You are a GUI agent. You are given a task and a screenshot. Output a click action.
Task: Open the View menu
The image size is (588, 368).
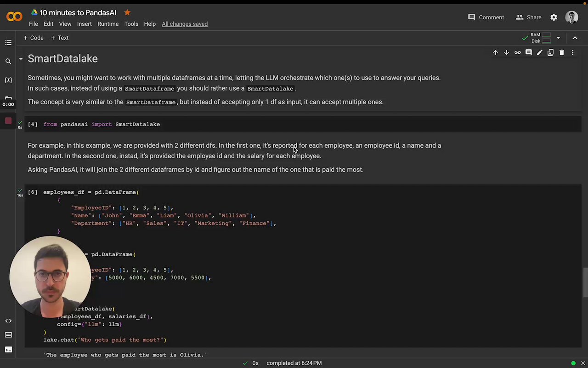click(65, 24)
